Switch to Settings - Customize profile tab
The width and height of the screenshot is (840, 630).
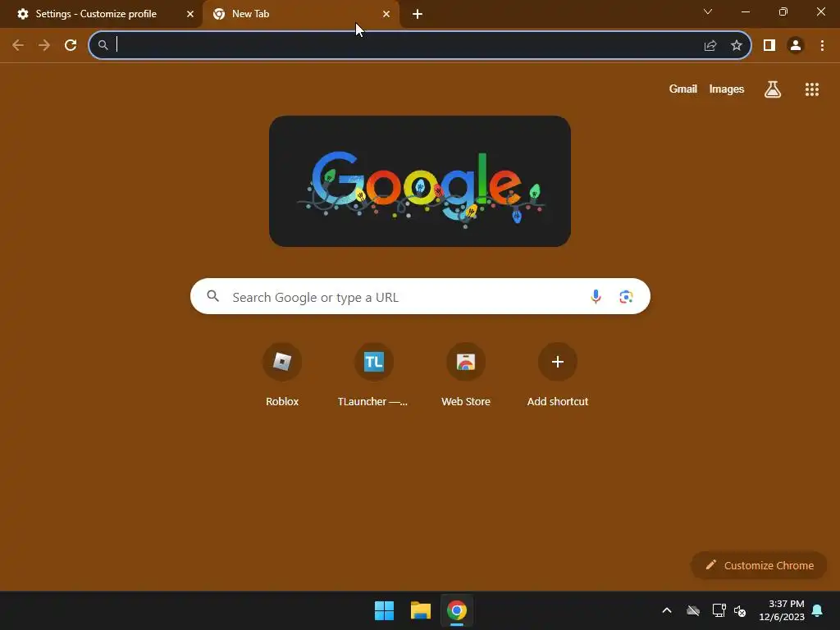pos(101,14)
